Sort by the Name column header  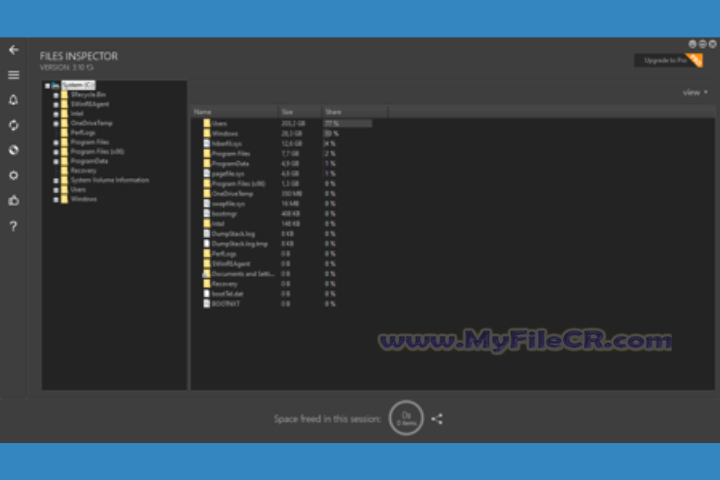[234, 112]
